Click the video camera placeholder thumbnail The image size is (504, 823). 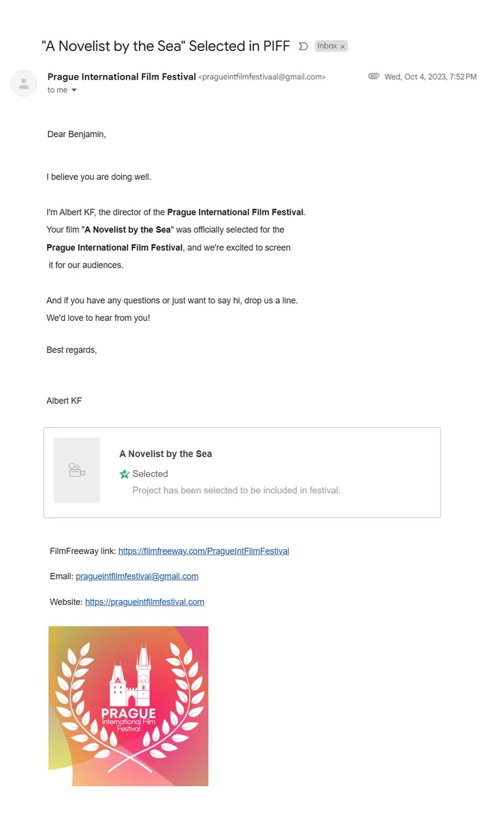[77, 470]
